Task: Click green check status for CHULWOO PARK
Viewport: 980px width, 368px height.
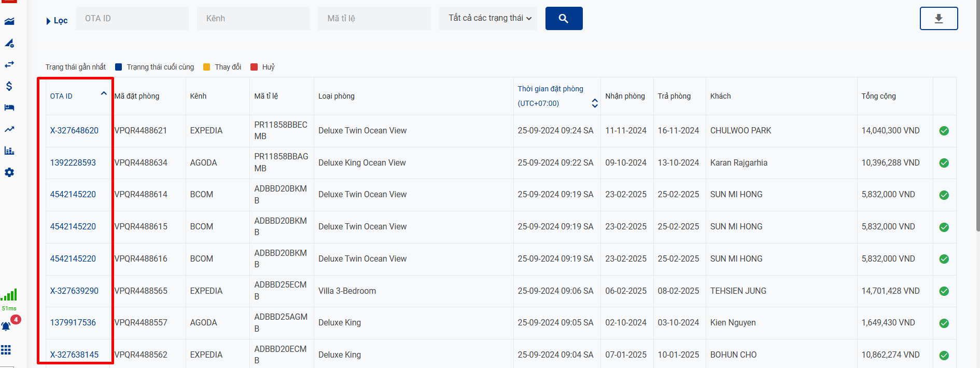Action: click(944, 131)
